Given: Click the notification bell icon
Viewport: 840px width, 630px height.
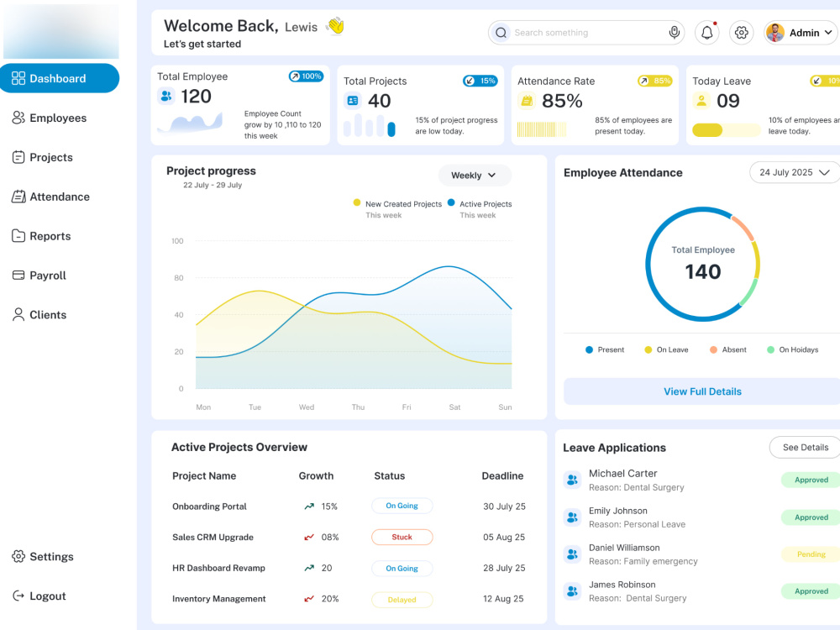Looking at the screenshot, I should pos(707,33).
